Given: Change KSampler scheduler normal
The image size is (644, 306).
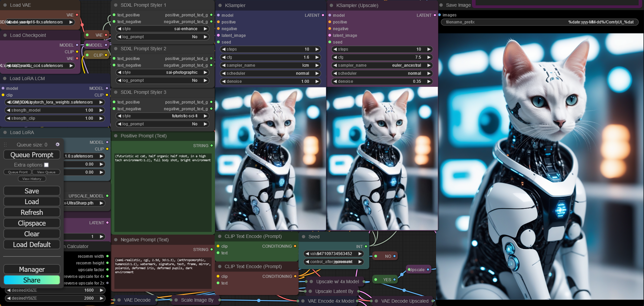Looking at the screenshot, I should pyautogui.click(x=270, y=73).
